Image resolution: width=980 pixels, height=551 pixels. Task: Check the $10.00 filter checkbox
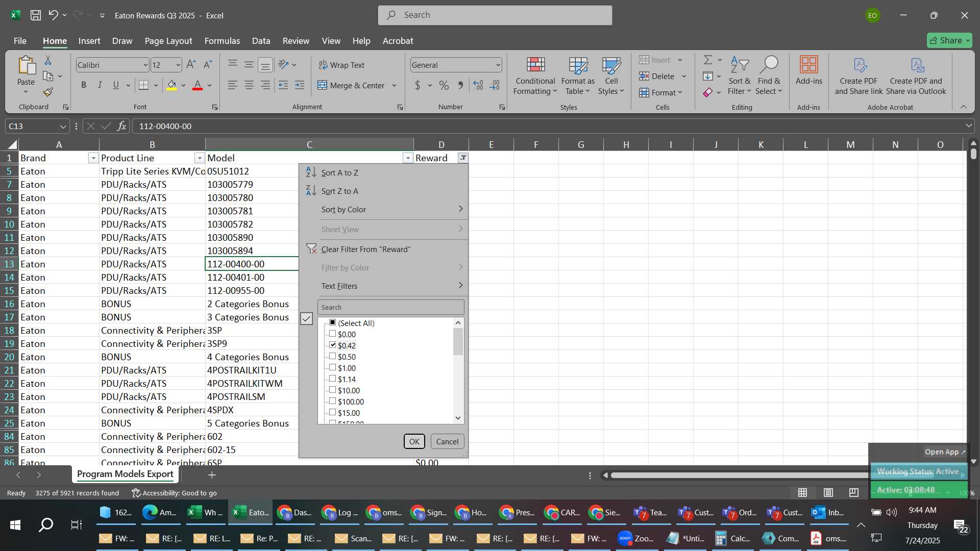pos(332,390)
